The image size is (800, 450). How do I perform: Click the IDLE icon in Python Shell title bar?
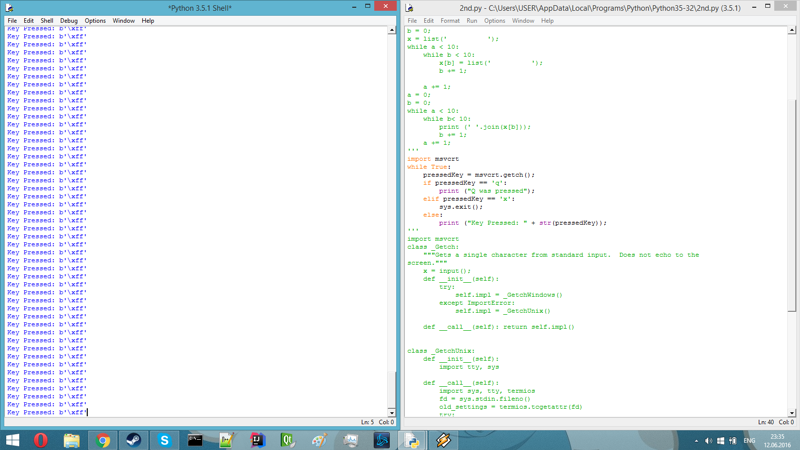click(9, 8)
